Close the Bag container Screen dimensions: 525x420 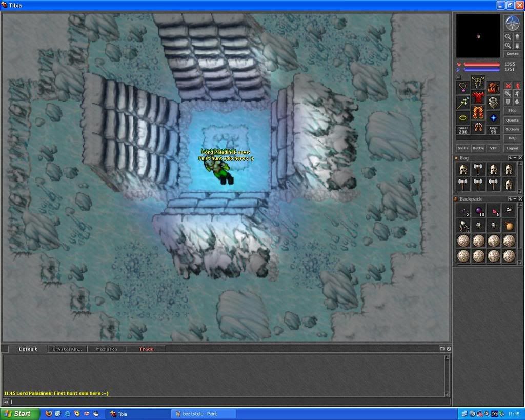[520, 158]
